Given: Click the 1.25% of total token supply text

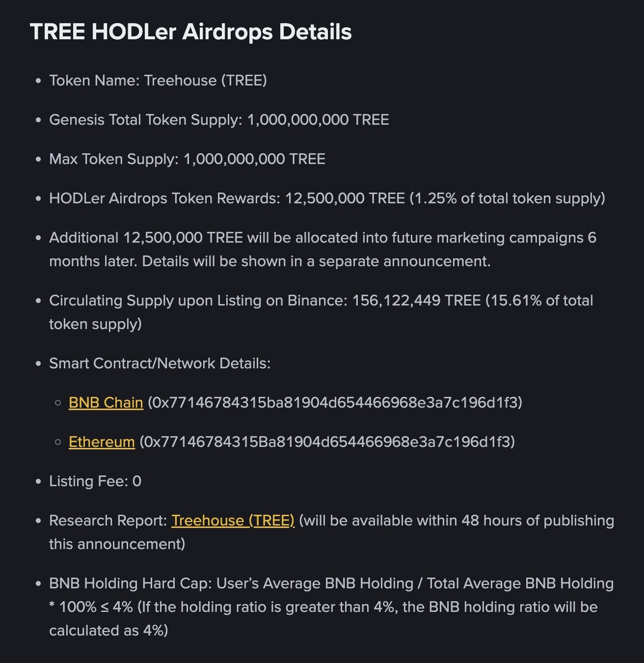Looking at the screenshot, I should point(508,198).
